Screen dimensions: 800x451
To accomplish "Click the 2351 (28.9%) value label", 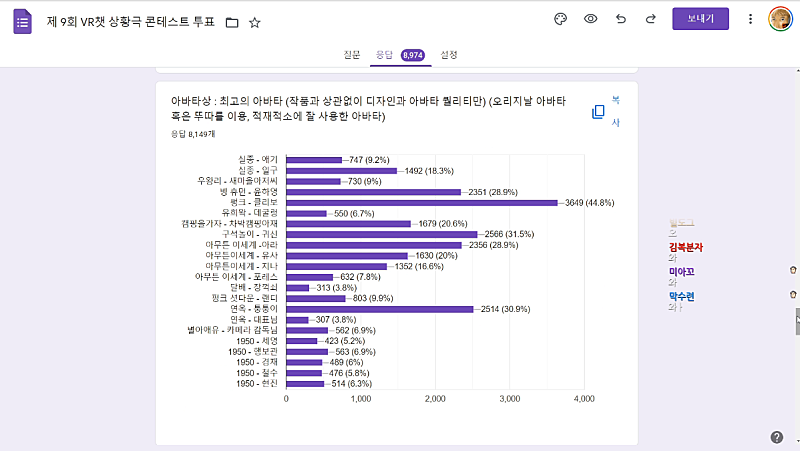I will [x=493, y=192].
